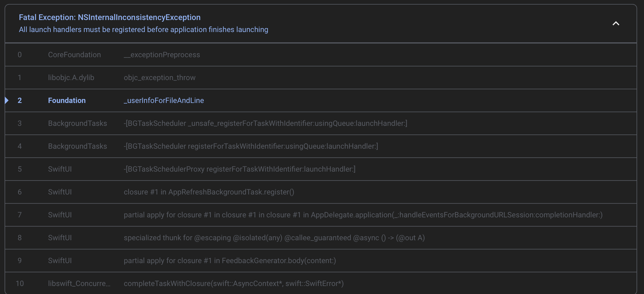Select the truncated libswift_Concurre... library label

pyautogui.click(x=79, y=283)
